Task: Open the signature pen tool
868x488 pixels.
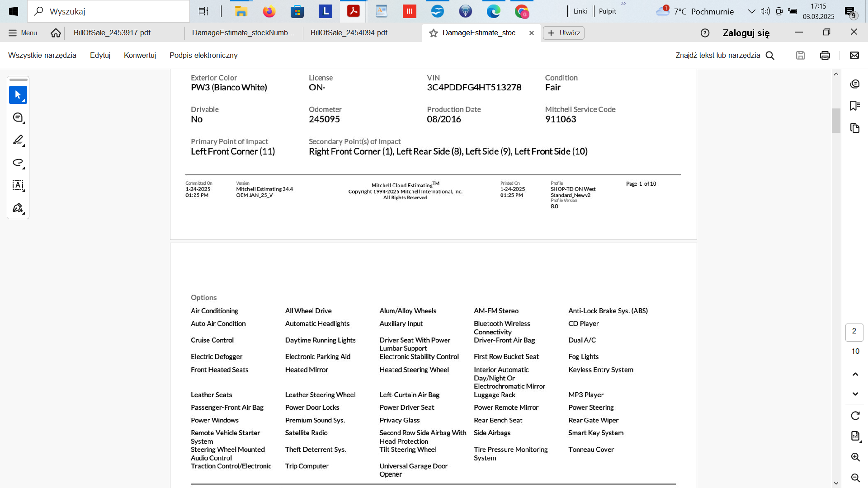Action: point(18,208)
